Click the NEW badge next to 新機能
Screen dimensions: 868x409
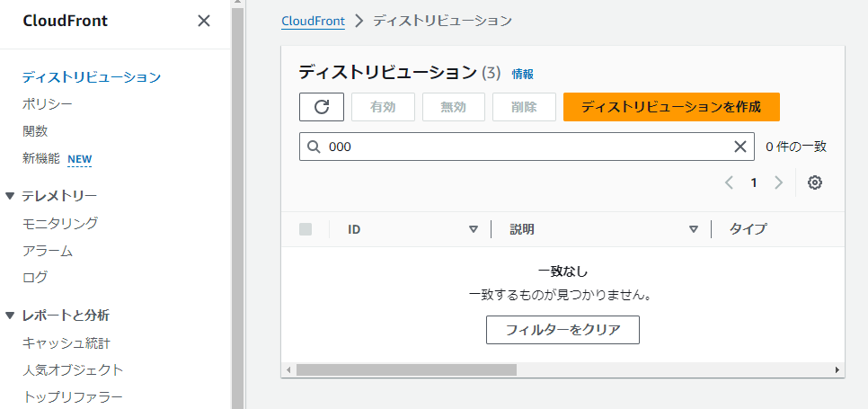tap(80, 159)
